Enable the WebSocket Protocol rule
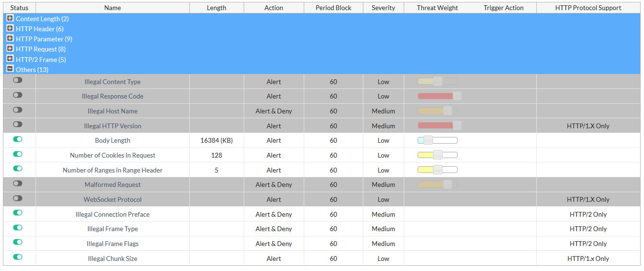Viewport: 644px width, 271px height. [x=18, y=198]
